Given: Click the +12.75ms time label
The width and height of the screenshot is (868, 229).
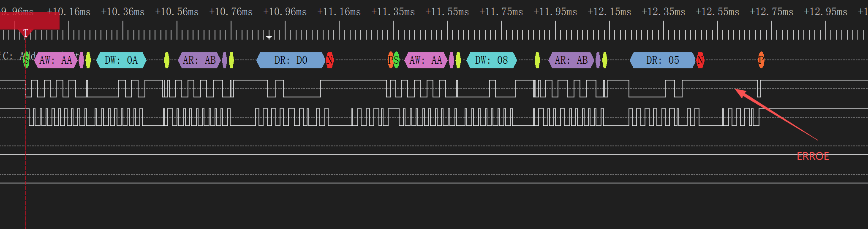Looking at the screenshot, I should pyautogui.click(x=772, y=12).
